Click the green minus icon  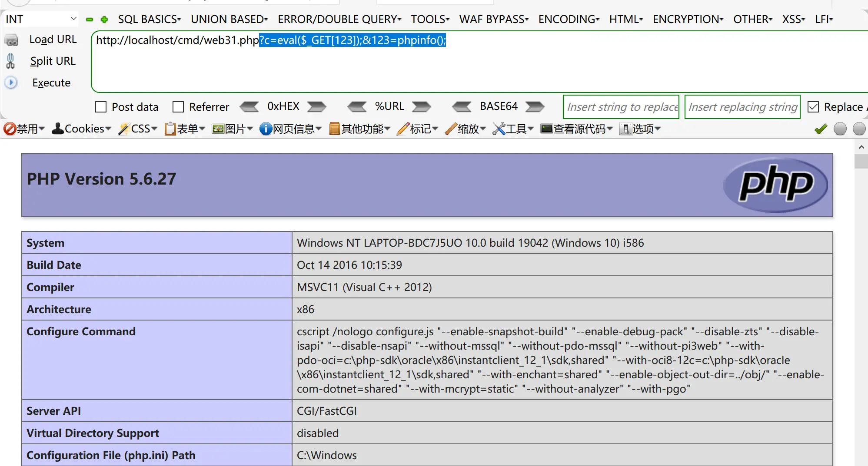(x=90, y=20)
